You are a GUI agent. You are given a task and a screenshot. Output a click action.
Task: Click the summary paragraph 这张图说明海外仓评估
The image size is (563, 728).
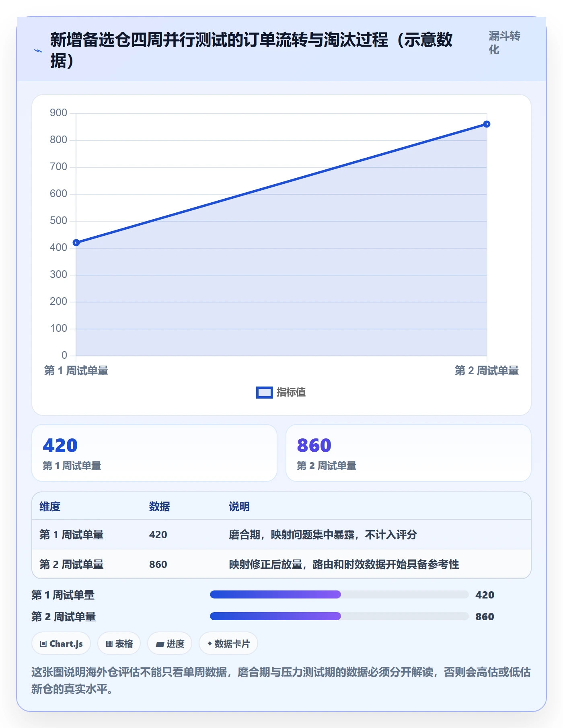point(281,681)
